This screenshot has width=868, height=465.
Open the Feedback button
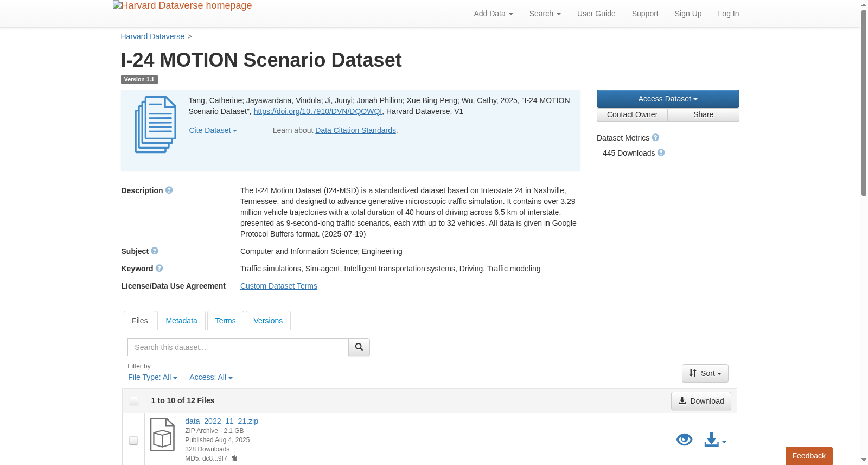(809, 456)
